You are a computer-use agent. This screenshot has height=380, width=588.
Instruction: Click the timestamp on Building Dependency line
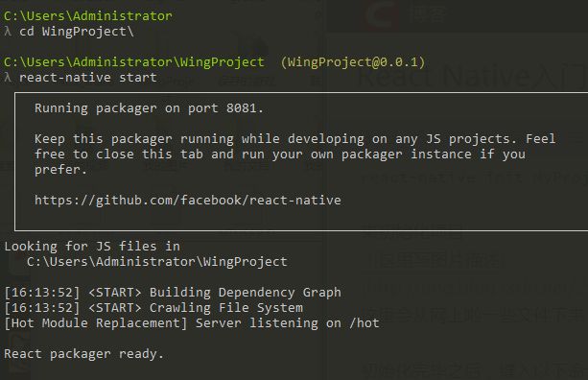[x=42, y=293]
